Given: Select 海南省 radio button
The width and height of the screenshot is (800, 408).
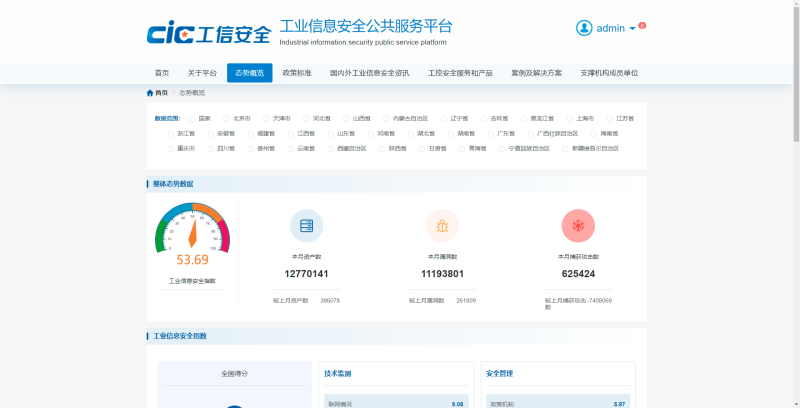Looking at the screenshot, I should pyautogui.click(x=593, y=134).
